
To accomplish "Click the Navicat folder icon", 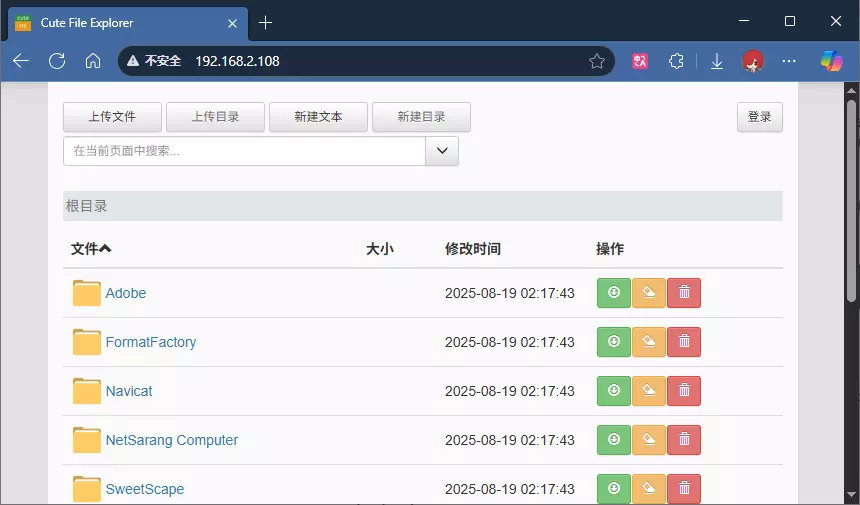I will (x=87, y=391).
